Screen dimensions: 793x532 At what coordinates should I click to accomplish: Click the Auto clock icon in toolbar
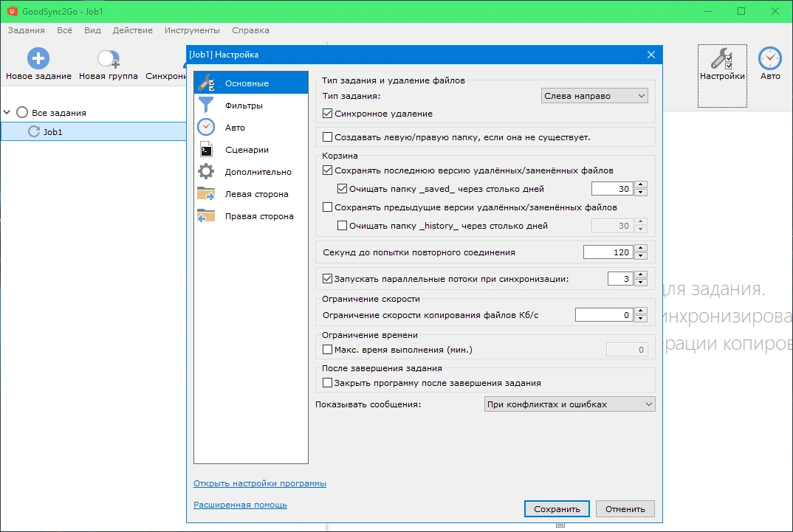(769, 58)
